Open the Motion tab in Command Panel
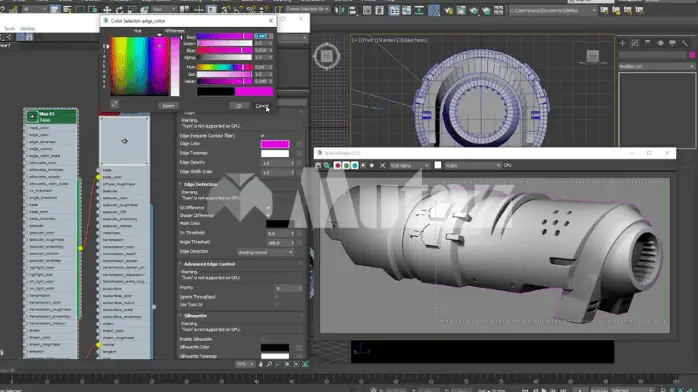 click(660, 43)
